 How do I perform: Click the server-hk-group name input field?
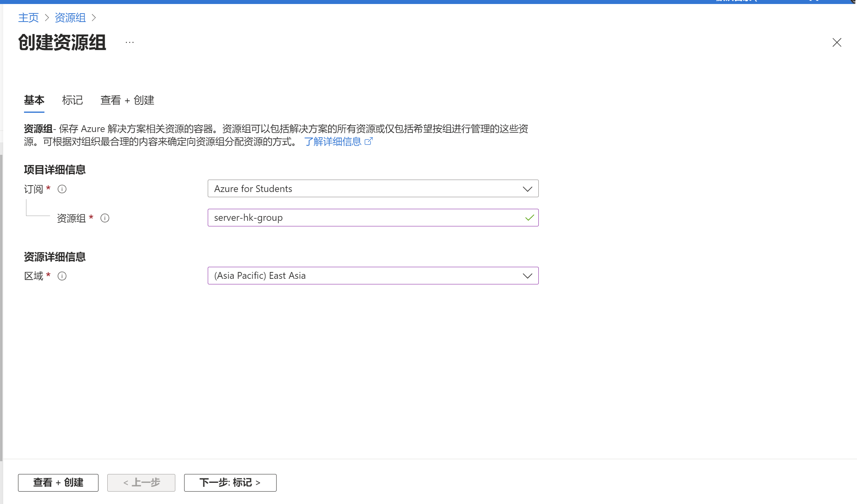coord(360,218)
